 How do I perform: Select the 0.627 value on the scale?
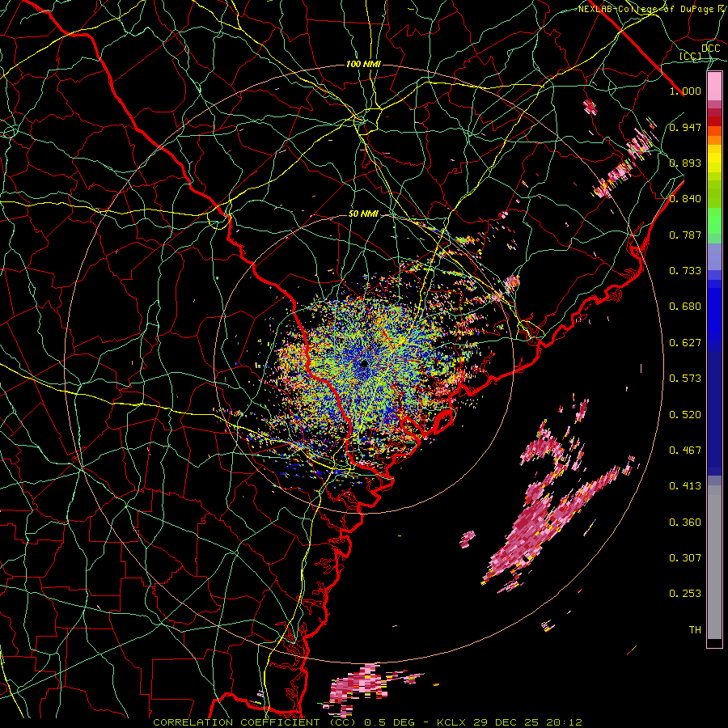click(685, 343)
